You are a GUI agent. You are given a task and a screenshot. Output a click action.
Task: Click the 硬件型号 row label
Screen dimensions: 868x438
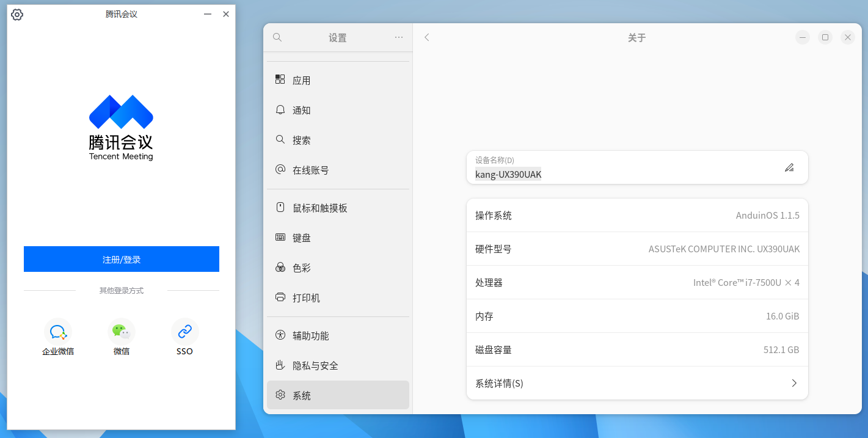click(494, 249)
